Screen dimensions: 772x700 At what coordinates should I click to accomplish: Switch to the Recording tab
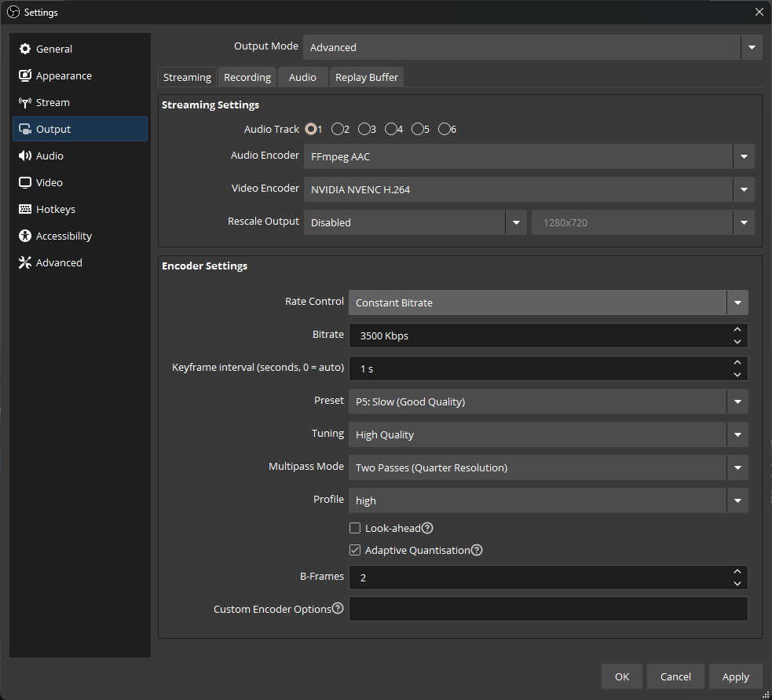(x=247, y=77)
